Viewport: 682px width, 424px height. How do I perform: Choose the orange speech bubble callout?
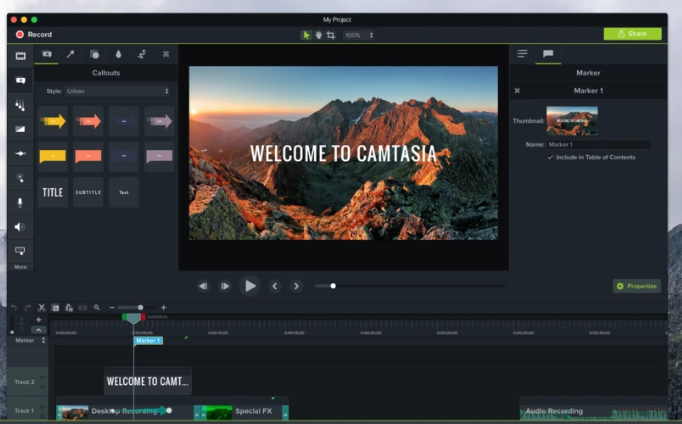click(x=88, y=156)
